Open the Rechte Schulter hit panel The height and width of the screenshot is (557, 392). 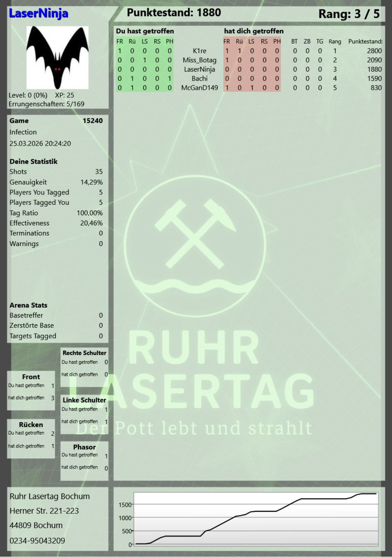point(84,367)
